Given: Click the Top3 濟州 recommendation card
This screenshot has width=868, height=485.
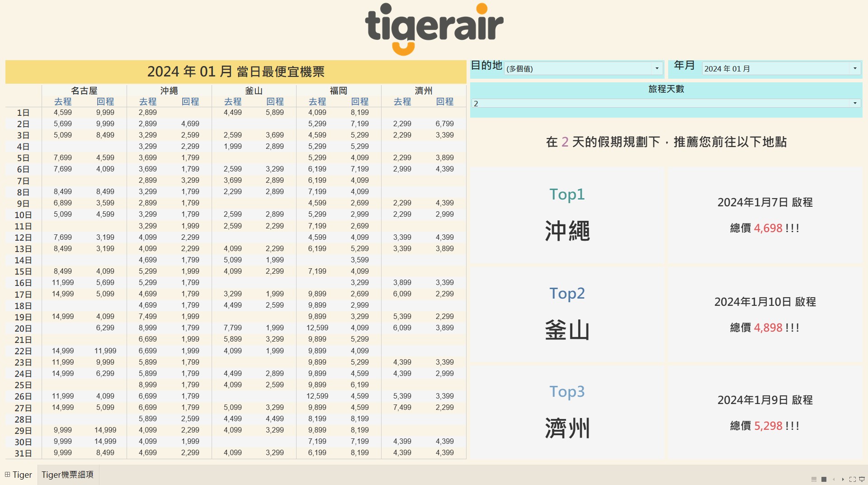Looking at the screenshot, I should [567, 413].
